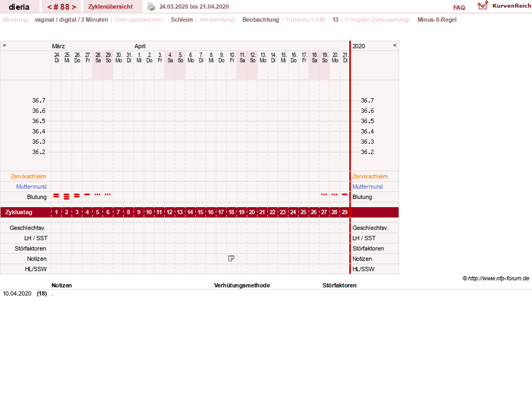The height and width of the screenshot is (404, 532).
Task: Click the left Blutung row label
Action: (37, 197)
